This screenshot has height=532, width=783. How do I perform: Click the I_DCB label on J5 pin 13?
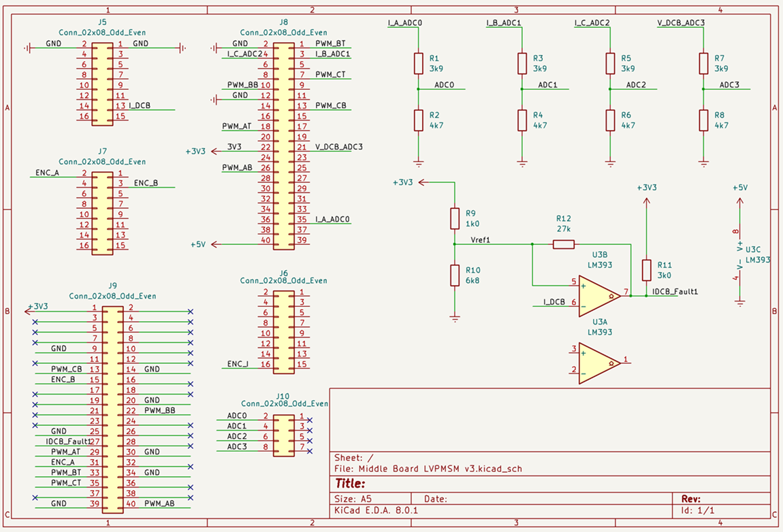pos(140,105)
